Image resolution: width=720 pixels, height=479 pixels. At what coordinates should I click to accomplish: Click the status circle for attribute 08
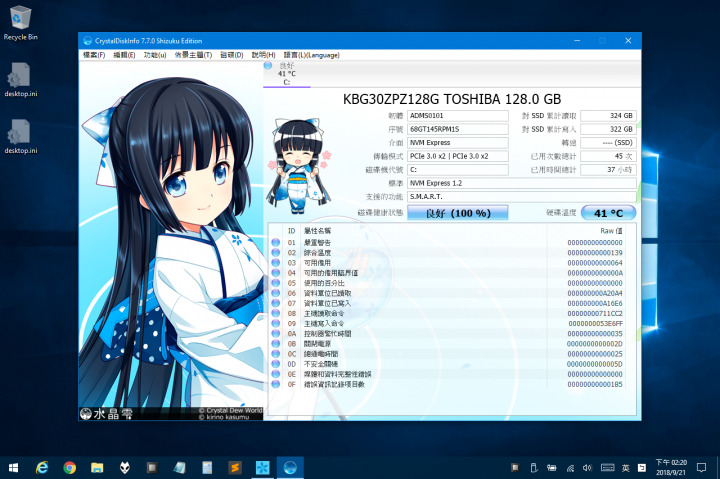[x=276, y=313]
